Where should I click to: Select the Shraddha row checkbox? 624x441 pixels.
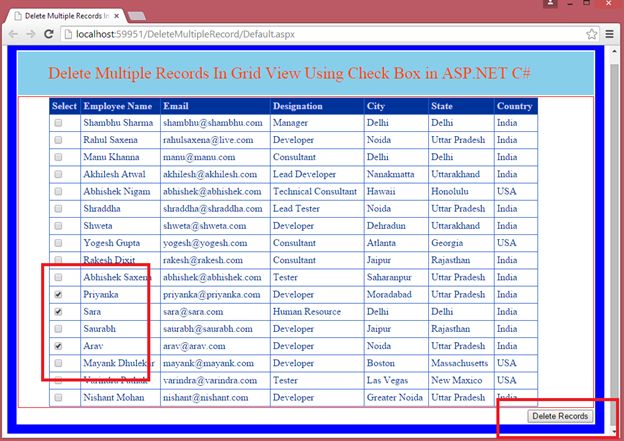[x=58, y=208]
